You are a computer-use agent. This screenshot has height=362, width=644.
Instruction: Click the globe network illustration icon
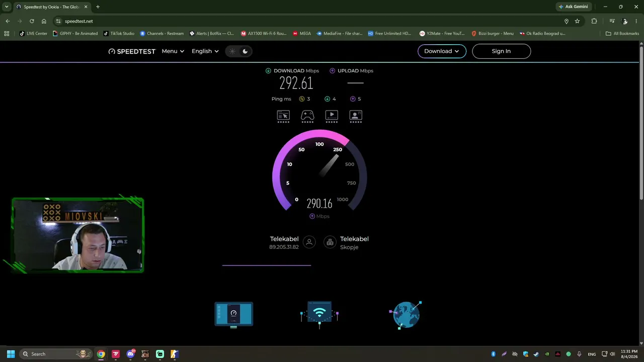[x=406, y=315]
